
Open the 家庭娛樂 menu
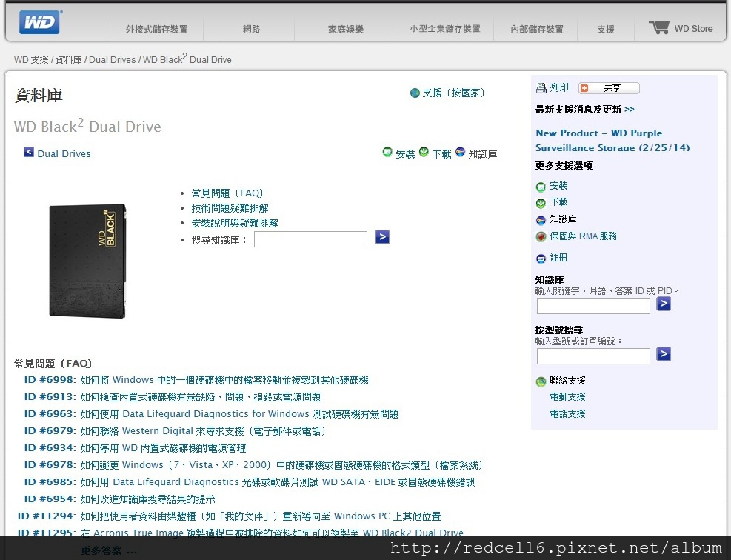point(345,29)
